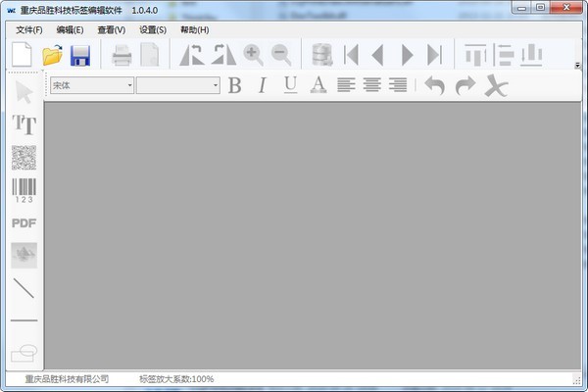Toggle bold formatting

234,85
